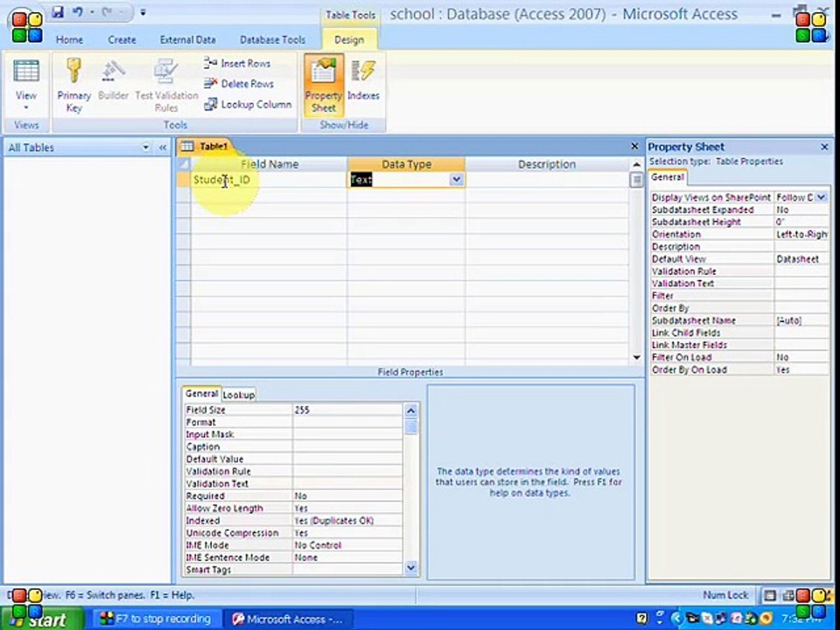
Task: Open the Create ribbon tab
Action: click(122, 39)
